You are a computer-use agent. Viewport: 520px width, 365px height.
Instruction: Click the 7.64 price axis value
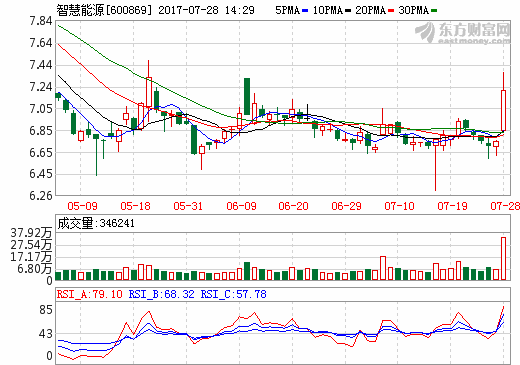(x=41, y=43)
